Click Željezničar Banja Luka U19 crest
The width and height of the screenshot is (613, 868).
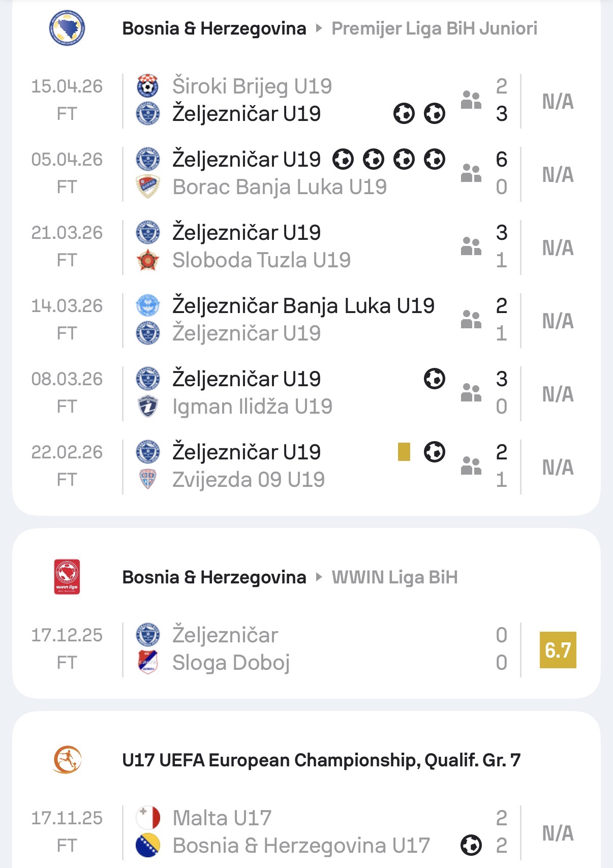148,305
